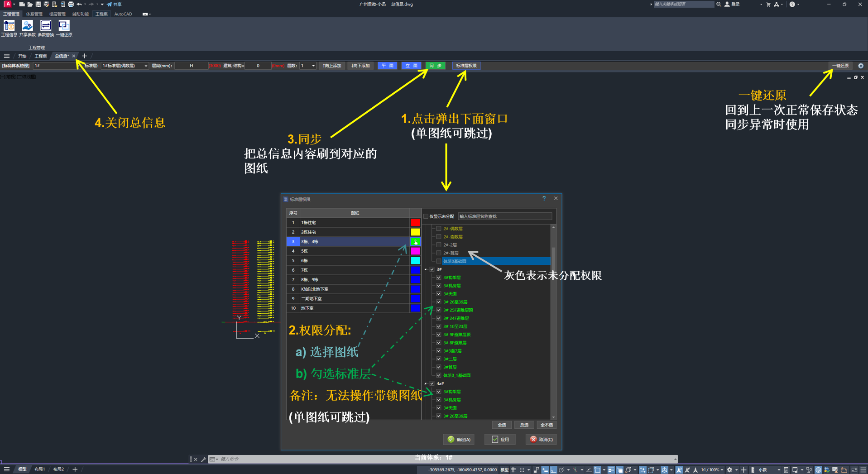Viewport: 868px width, 474px height.
Task: Click the search magnifier icon in title bar
Action: 719,4
